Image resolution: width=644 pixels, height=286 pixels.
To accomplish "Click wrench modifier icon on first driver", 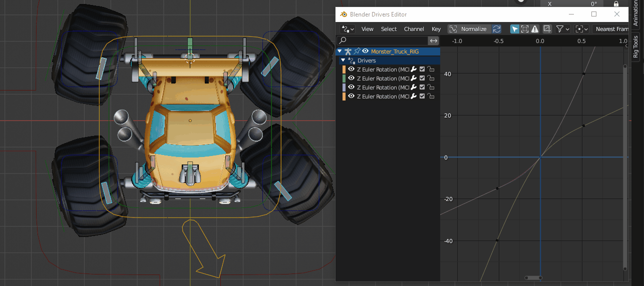I will pyautogui.click(x=414, y=69).
